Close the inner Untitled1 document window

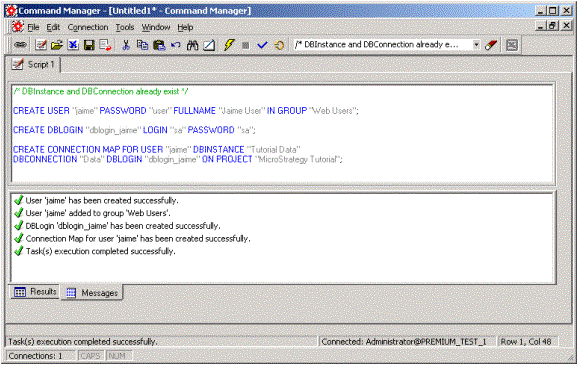(x=567, y=26)
